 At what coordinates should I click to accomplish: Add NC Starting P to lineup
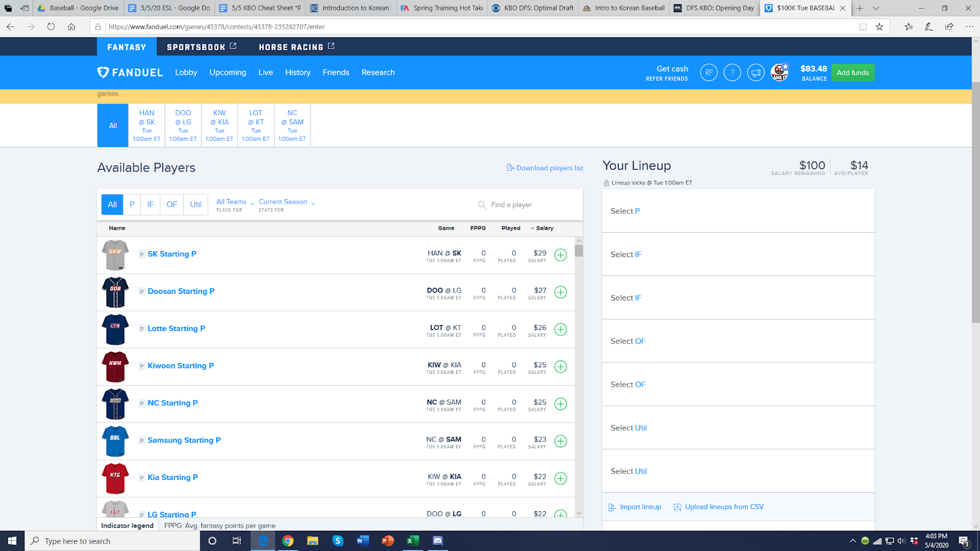[560, 404]
